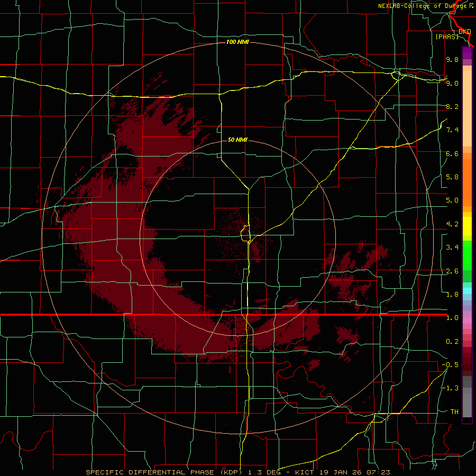The width and height of the screenshot is (476, 476).
Task: Select the 5.0 scale label
Action: pyautogui.click(x=452, y=200)
